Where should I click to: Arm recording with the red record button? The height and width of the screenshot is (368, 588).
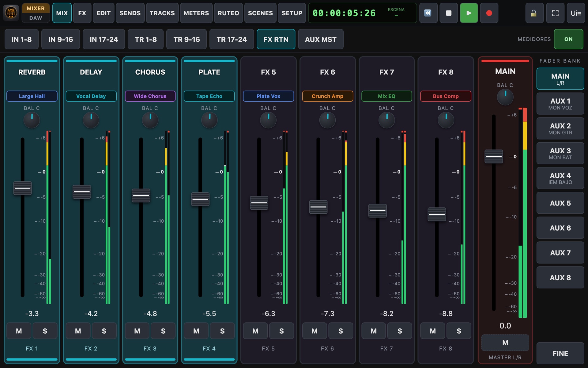click(489, 13)
